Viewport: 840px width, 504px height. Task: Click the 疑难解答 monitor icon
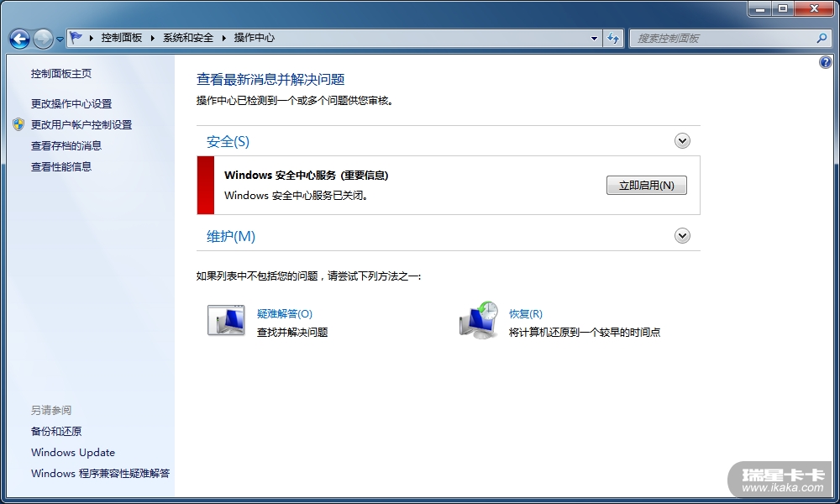226,320
